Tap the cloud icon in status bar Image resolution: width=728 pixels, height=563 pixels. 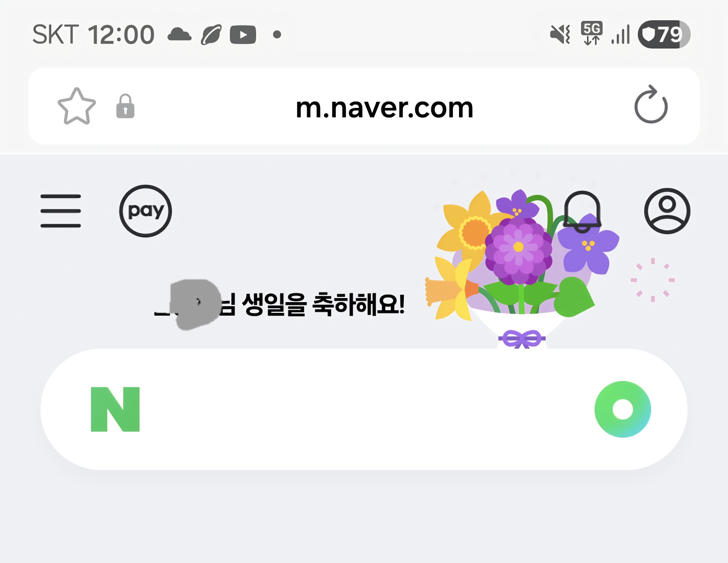point(179,34)
